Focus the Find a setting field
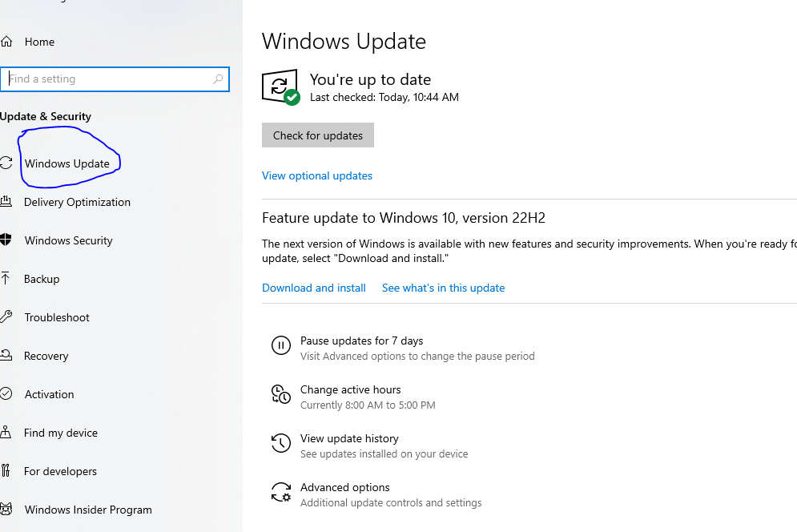This screenshot has height=532, width=797. [115, 79]
